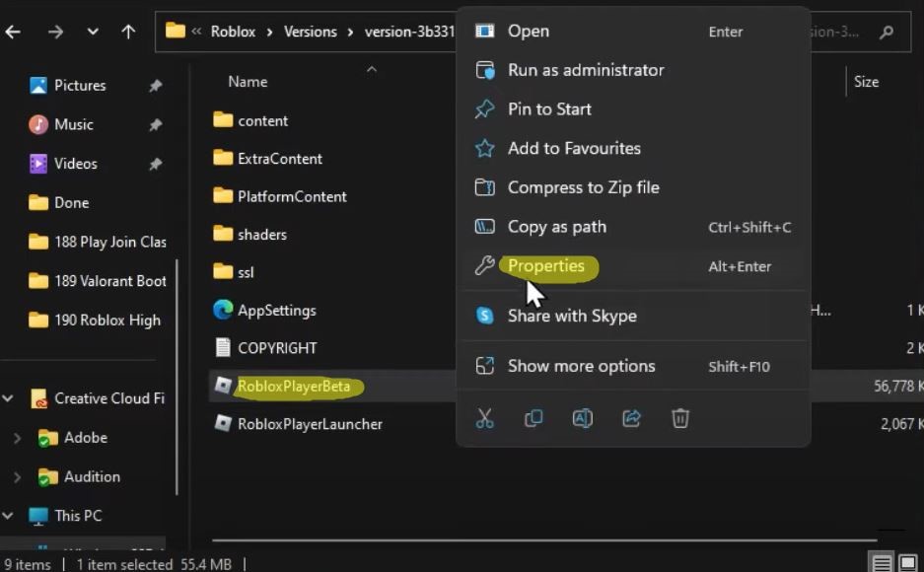Screen dimensions: 924x572
Task: Expand the Adobe folder node
Action: 17,438
